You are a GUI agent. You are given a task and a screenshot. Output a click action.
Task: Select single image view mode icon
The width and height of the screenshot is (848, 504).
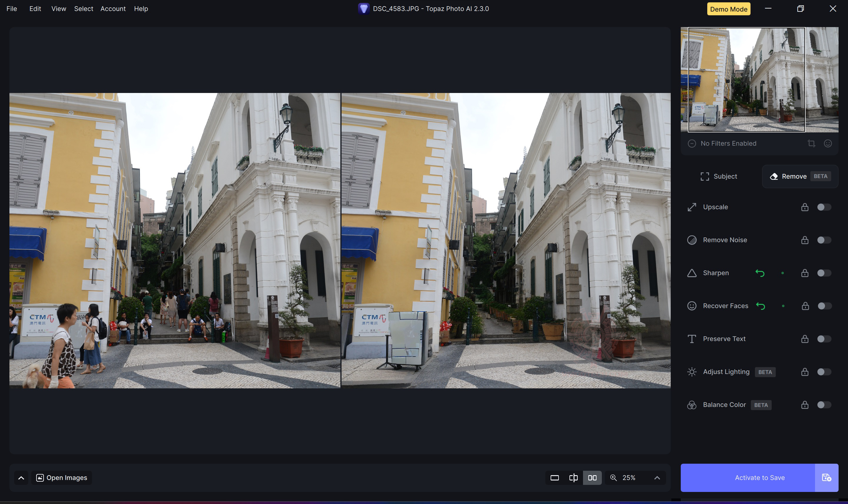coord(554,478)
